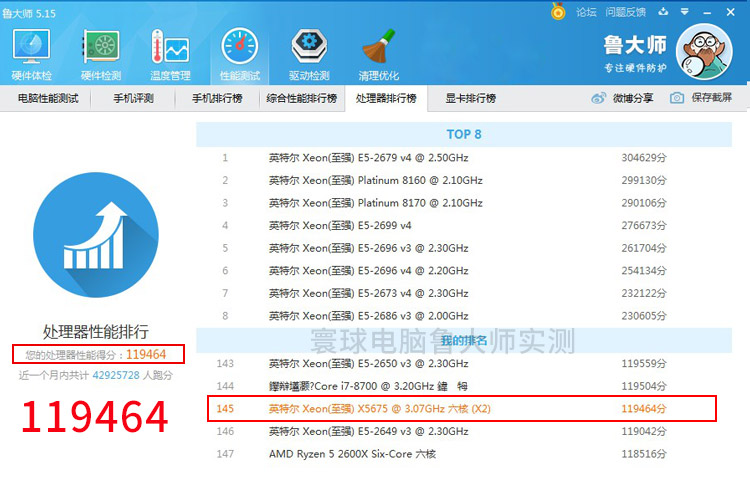Image resolution: width=750 pixels, height=501 pixels.
Task: Select Core i7-8700 @ 3.20GHz row
Action: click(x=464, y=386)
